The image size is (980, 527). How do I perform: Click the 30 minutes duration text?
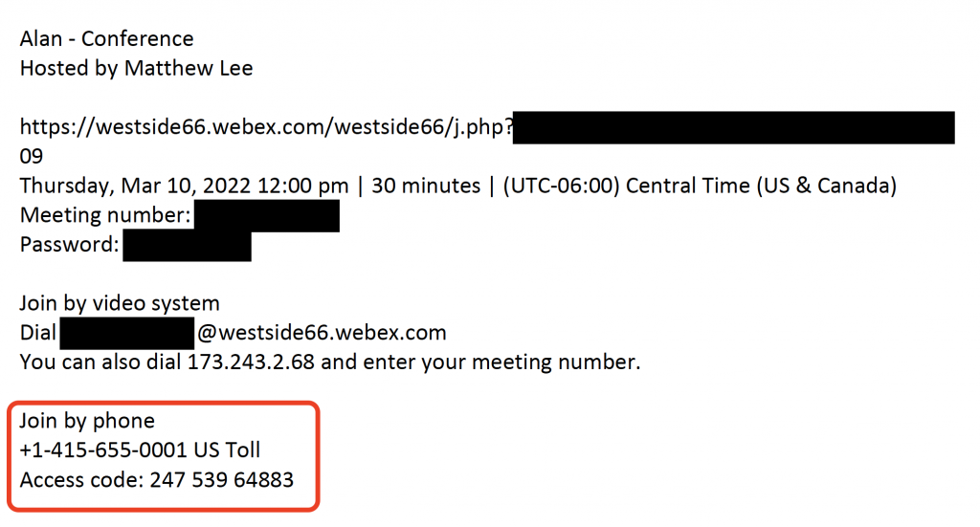tap(426, 186)
